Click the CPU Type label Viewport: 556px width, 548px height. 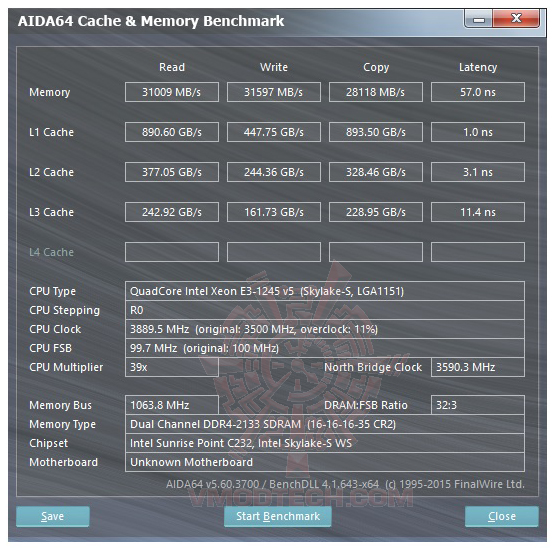(52, 292)
